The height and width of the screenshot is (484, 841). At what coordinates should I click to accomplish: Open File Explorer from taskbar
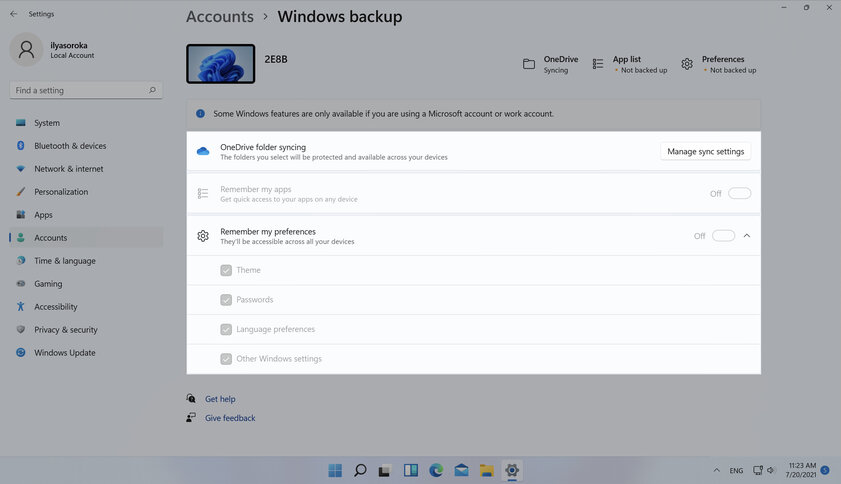point(486,471)
